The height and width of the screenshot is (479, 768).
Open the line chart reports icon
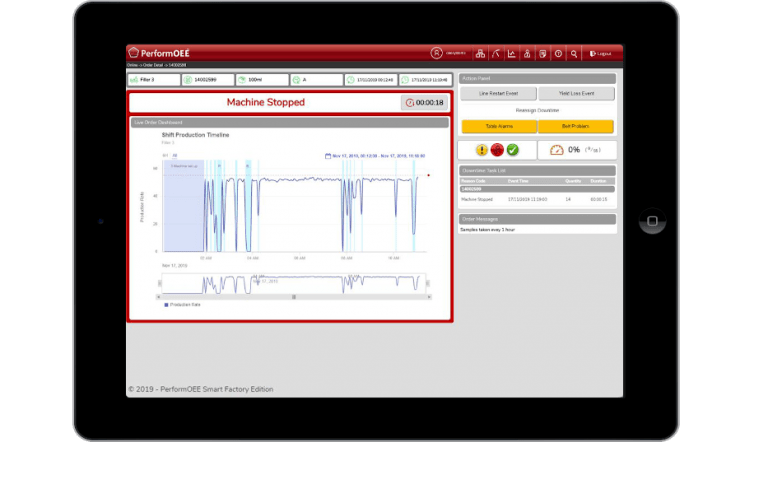511,54
